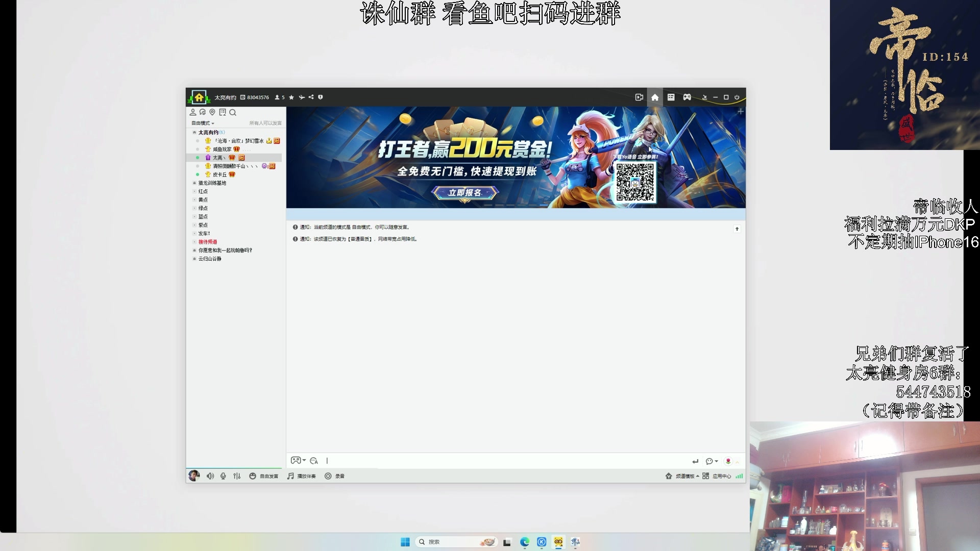
Task: Click the emoji font icon in chat toolbar
Action: (x=314, y=461)
